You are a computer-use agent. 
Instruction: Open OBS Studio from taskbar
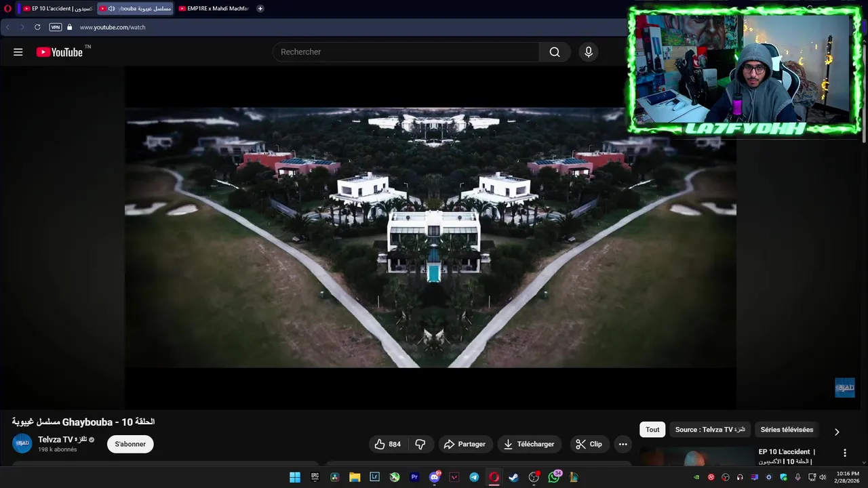point(534,477)
